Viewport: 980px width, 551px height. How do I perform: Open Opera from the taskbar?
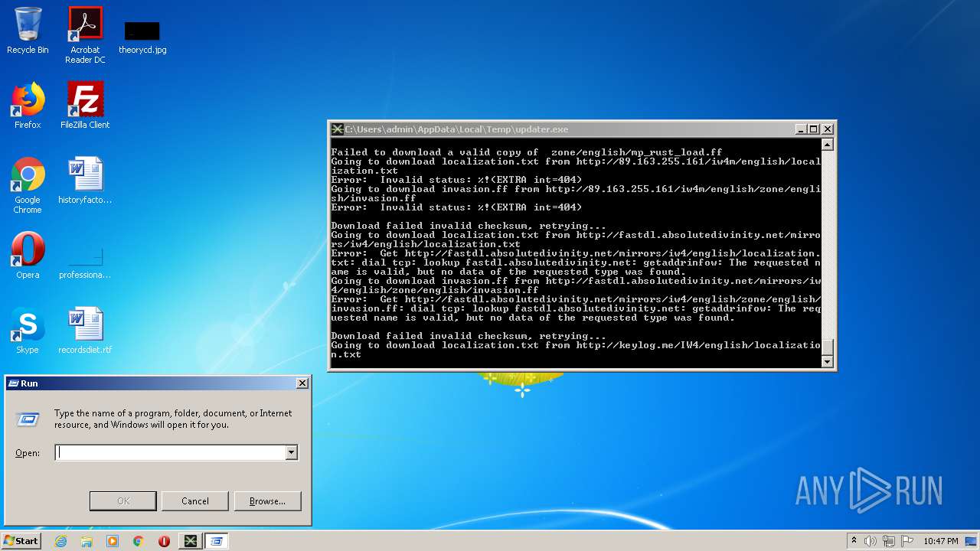click(x=164, y=541)
